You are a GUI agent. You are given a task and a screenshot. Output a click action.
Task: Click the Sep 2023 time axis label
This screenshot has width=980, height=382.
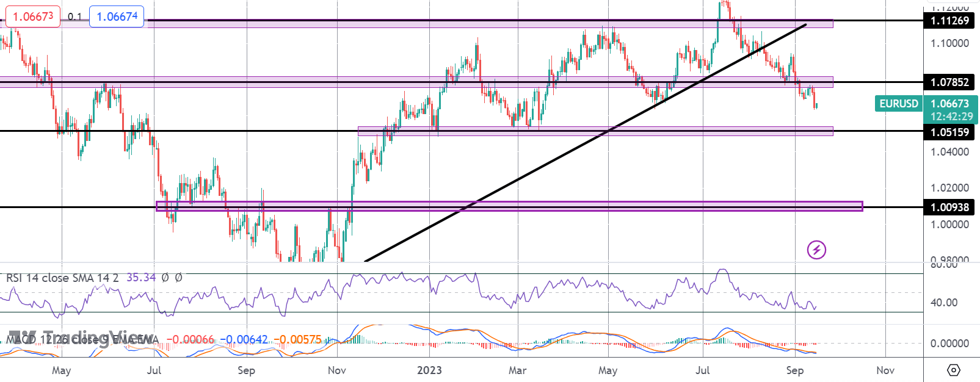point(795,370)
